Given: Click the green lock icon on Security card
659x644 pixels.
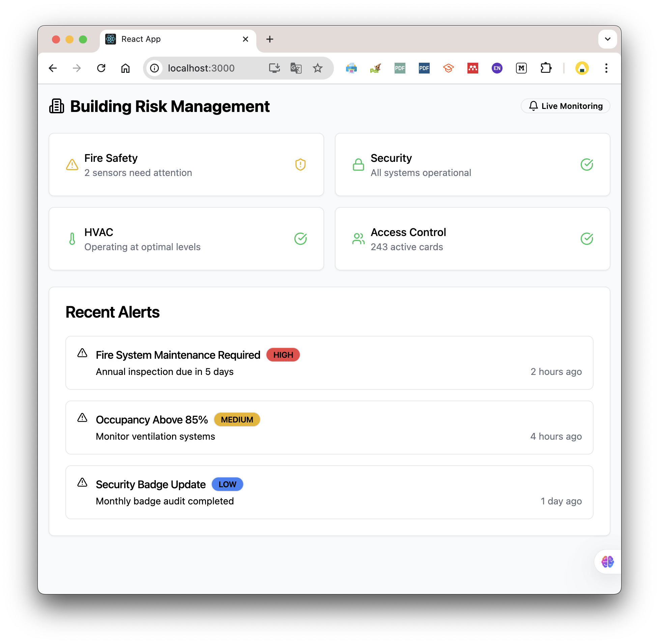Looking at the screenshot, I should [x=358, y=165].
